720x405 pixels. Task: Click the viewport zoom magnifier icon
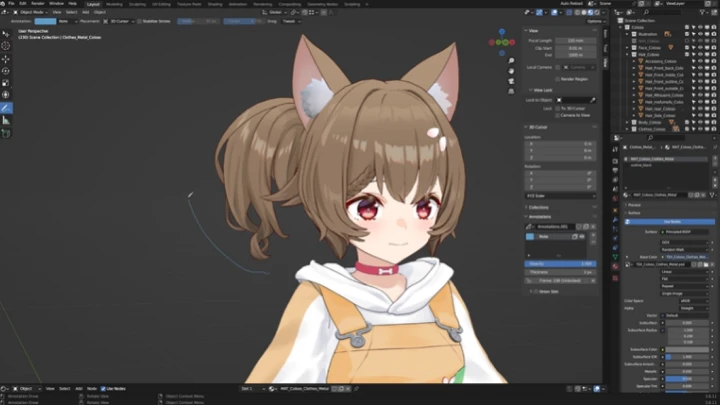point(511,61)
